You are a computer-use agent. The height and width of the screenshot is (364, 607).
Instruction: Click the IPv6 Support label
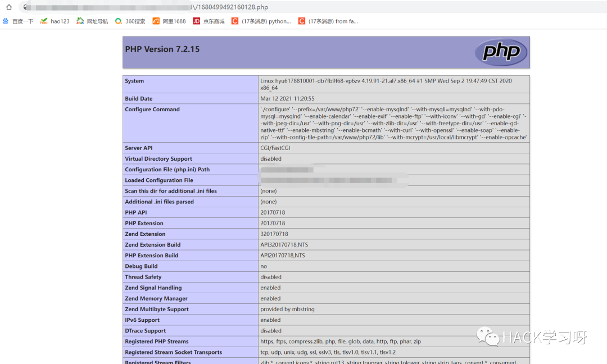point(142,320)
